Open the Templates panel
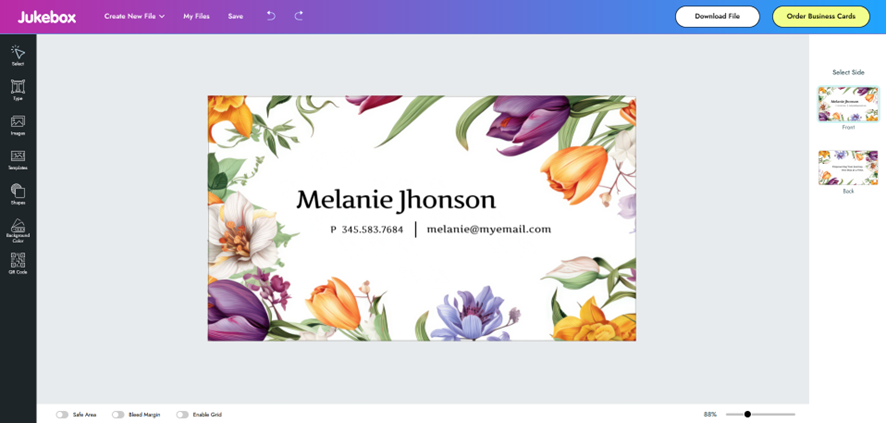Viewport: 886px width, 423px height. click(18, 159)
